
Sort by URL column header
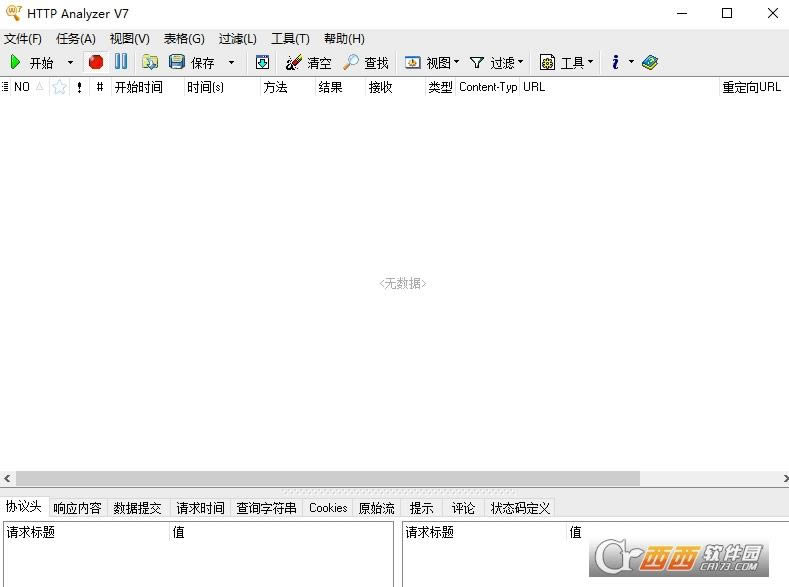tap(620, 87)
